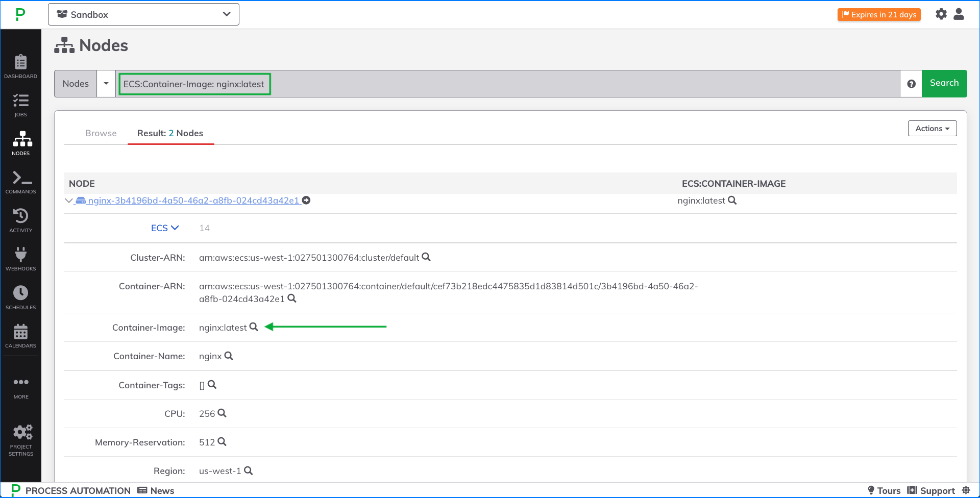Image resolution: width=980 pixels, height=498 pixels.
Task: Filter by nginx:latest in the ECS:CONTAINER-IMAGE column
Action: coord(732,201)
